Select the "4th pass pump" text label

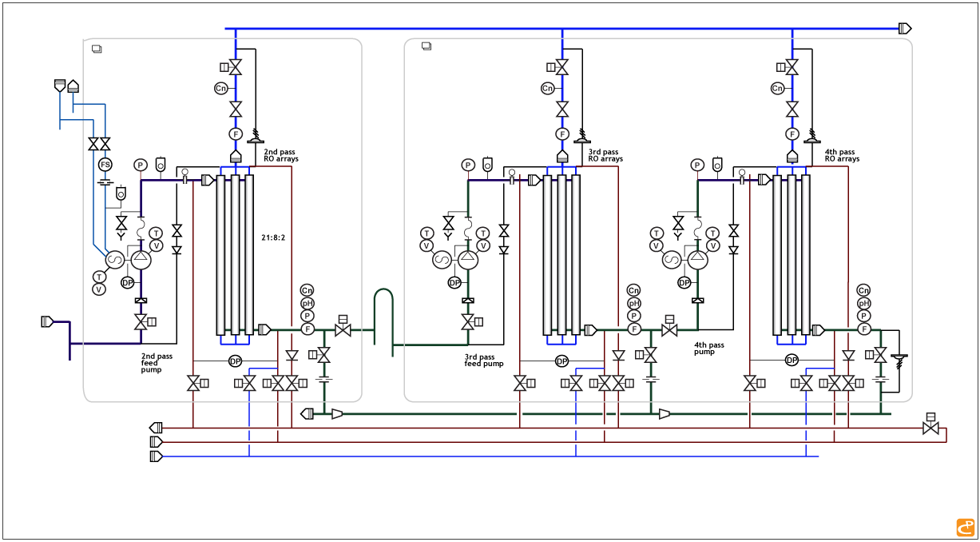tap(708, 349)
